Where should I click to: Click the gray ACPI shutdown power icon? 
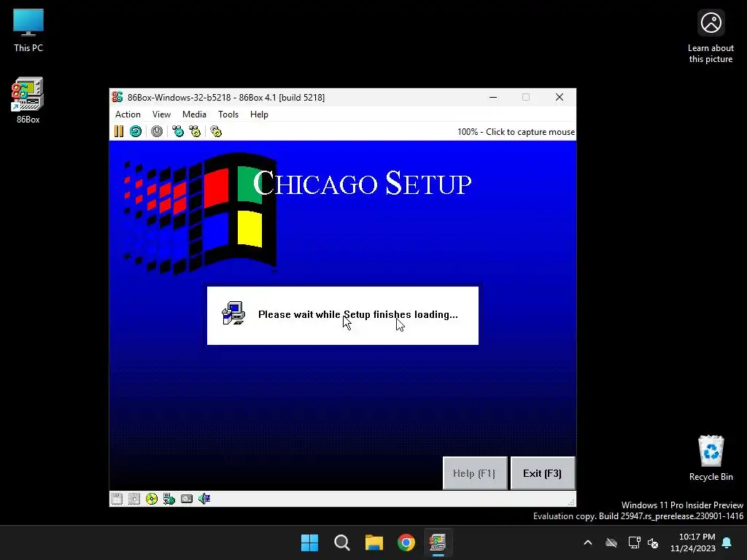click(x=157, y=131)
